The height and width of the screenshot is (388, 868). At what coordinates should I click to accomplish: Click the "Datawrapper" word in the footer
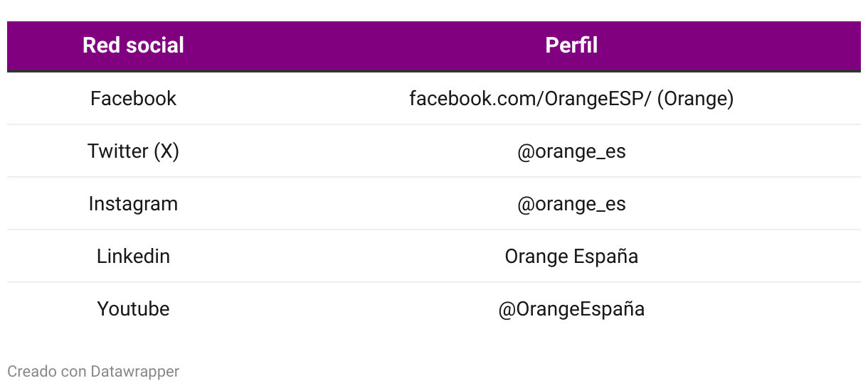coord(134,371)
